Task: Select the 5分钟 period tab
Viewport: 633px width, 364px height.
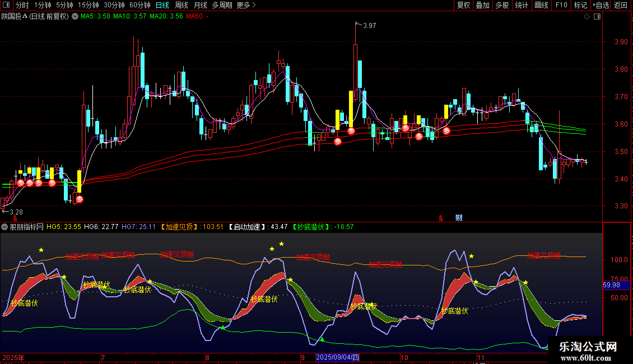Action: pyautogui.click(x=64, y=5)
